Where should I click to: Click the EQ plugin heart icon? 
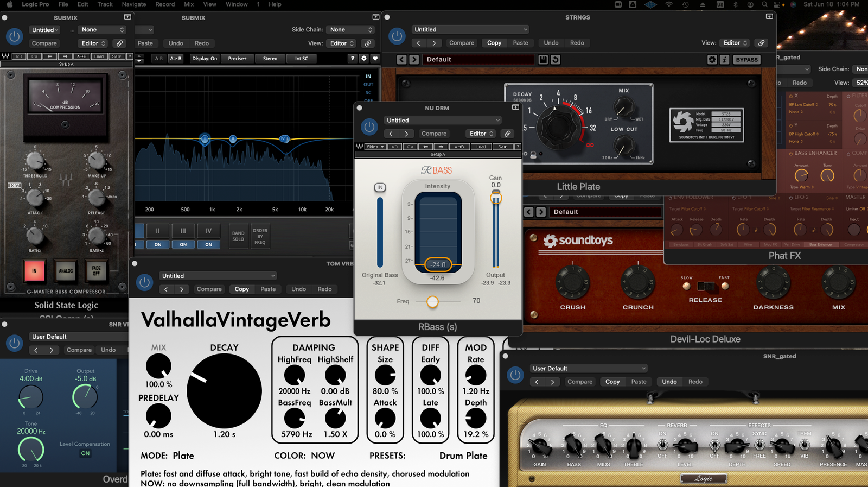click(x=375, y=59)
